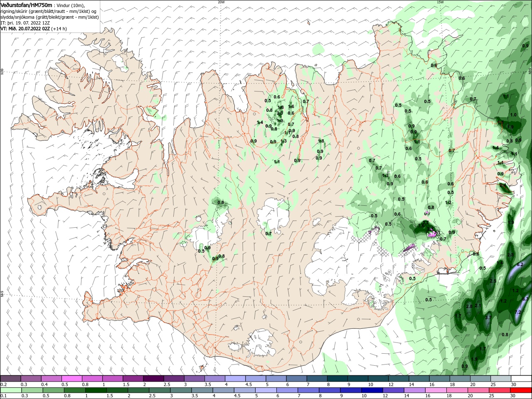This screenshot has width=532, height=399.
Task: Click the 'Veðurstofan/HM750m' title text
Action: click(x=27, y=5)
